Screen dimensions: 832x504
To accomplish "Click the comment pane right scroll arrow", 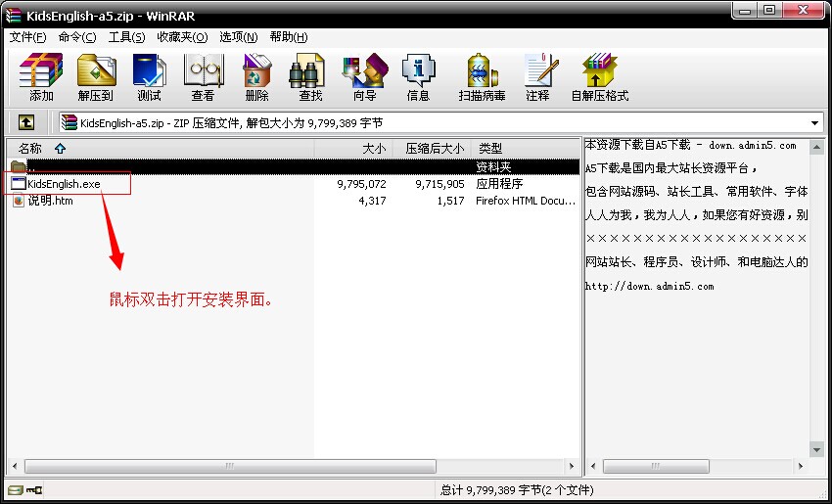I will click(x=801, y=467).
